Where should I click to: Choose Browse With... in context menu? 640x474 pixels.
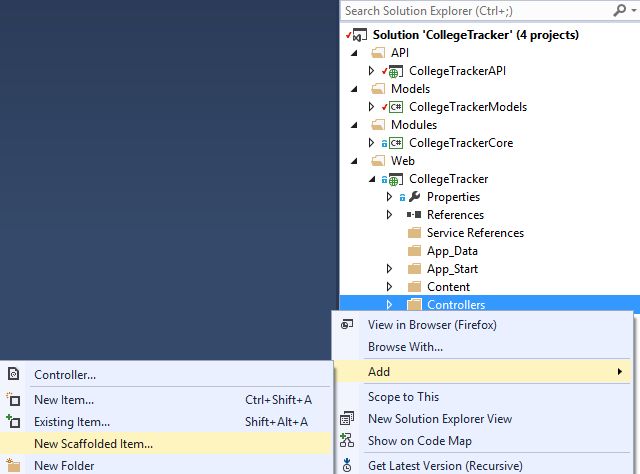(405, 347)
